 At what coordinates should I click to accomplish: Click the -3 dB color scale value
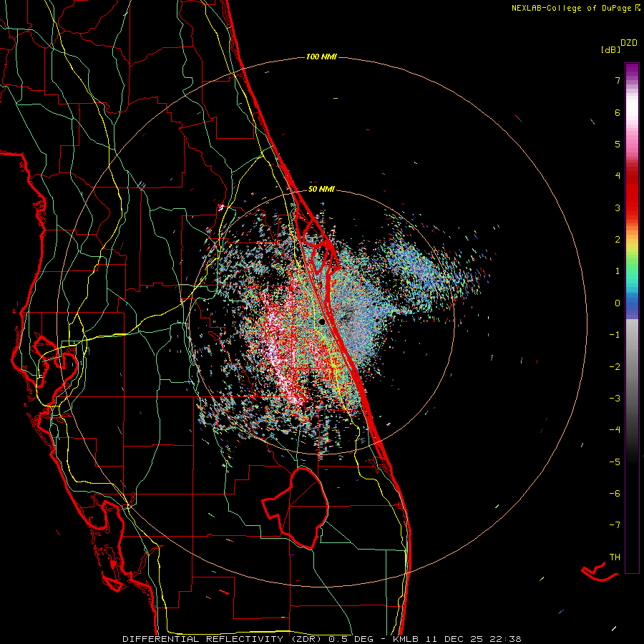[614, 399]
